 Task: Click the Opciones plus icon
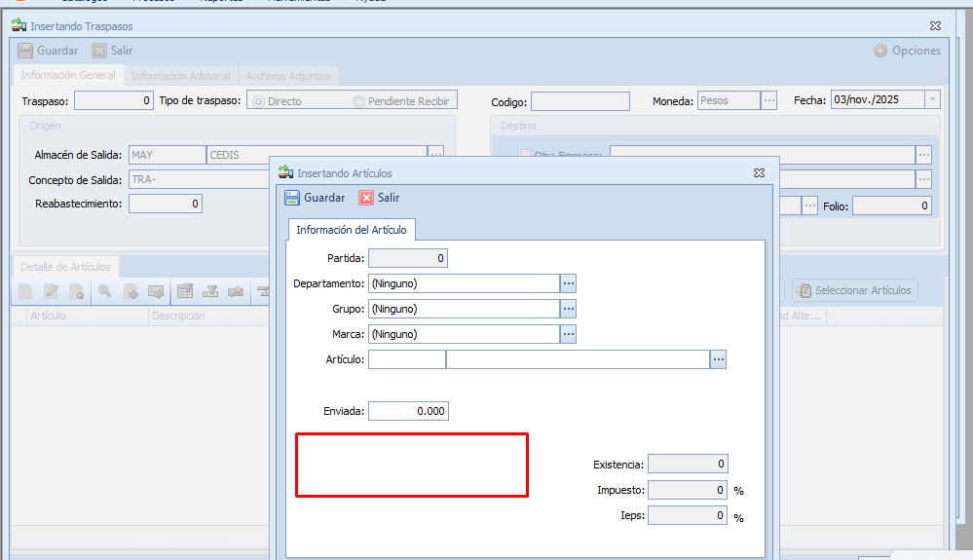coord(880,51)
